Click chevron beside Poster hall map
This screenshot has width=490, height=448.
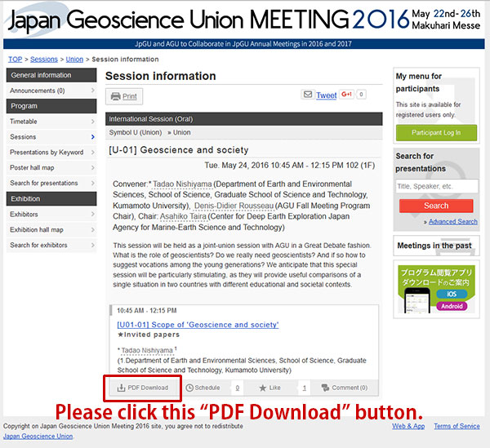(93, 167)
